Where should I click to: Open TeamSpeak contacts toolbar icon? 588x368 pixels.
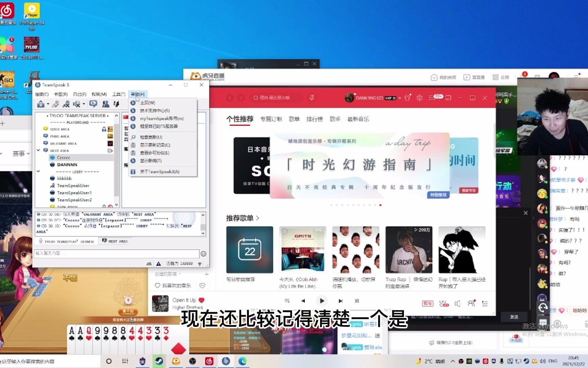pyautogui.click(x=106, y=104)
